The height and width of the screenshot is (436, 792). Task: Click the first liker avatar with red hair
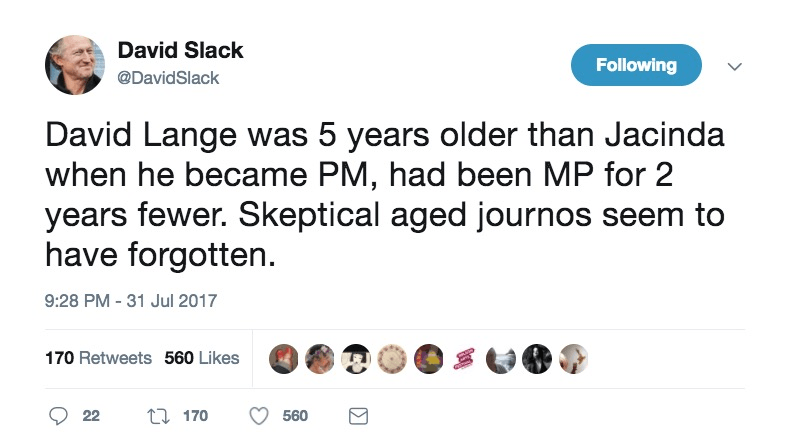coord(284,359)
